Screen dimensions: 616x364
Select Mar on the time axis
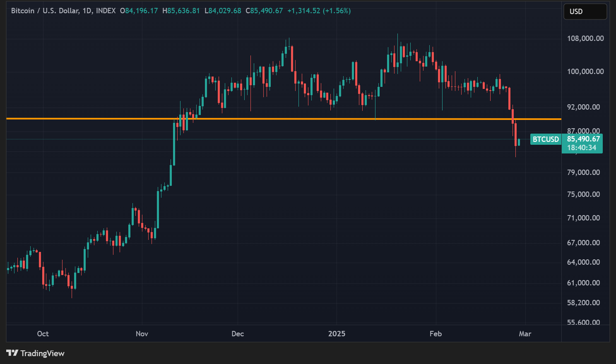(525, 334)
